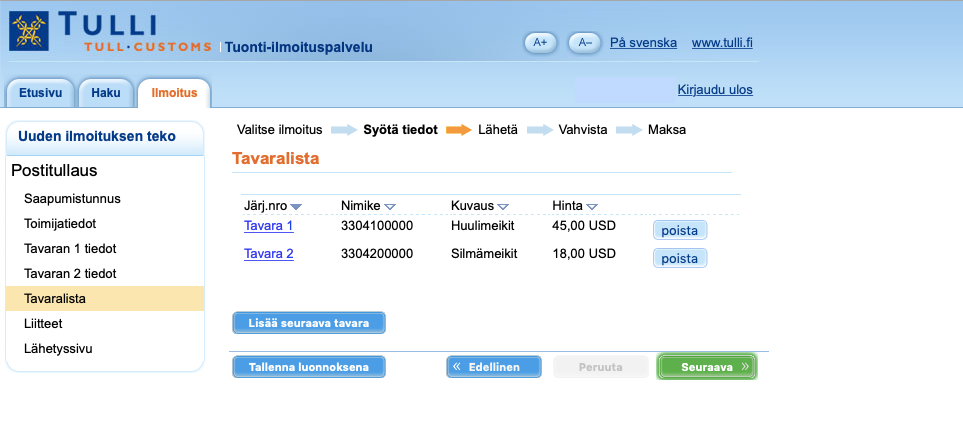
Task: Log out with Kirjaudu ulos
Action: (x=715, y=90)
